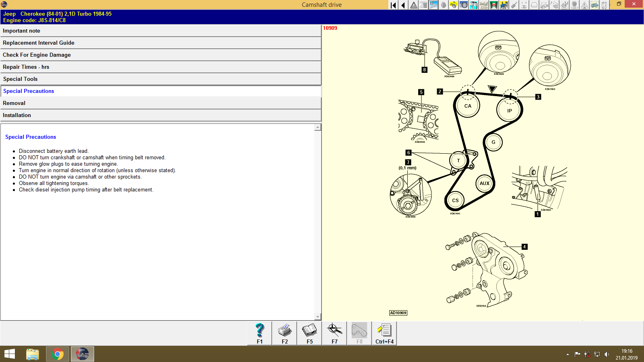The width and height of the screenshot is (644, 362).
Task: Open notes using the Ctrl+F4 pencil icon
Action: point(384,332)
